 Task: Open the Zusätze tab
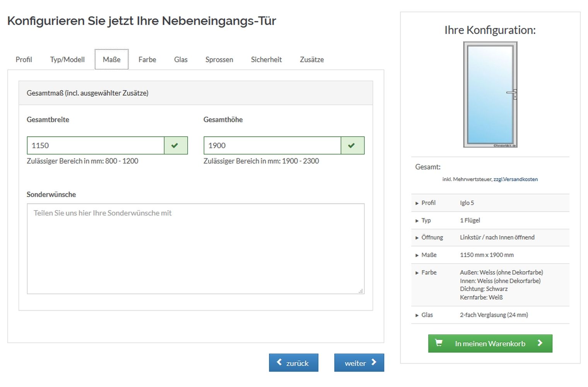pos(311,60)
